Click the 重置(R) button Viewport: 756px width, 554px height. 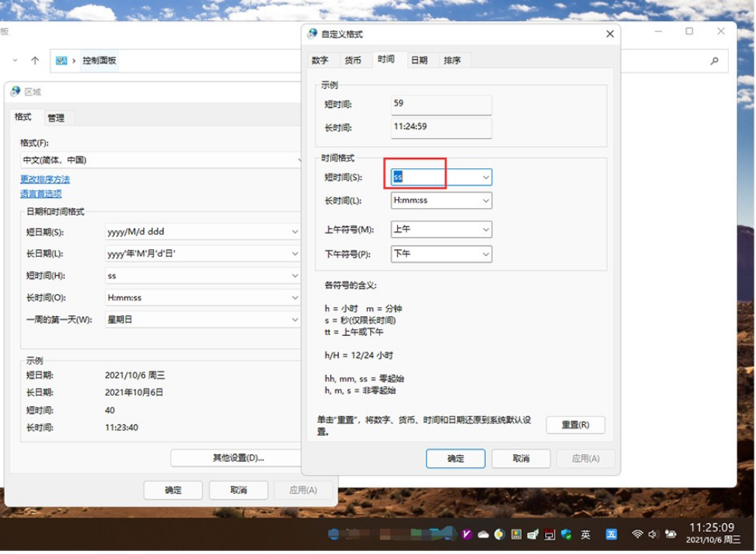(x=575, y=425)
